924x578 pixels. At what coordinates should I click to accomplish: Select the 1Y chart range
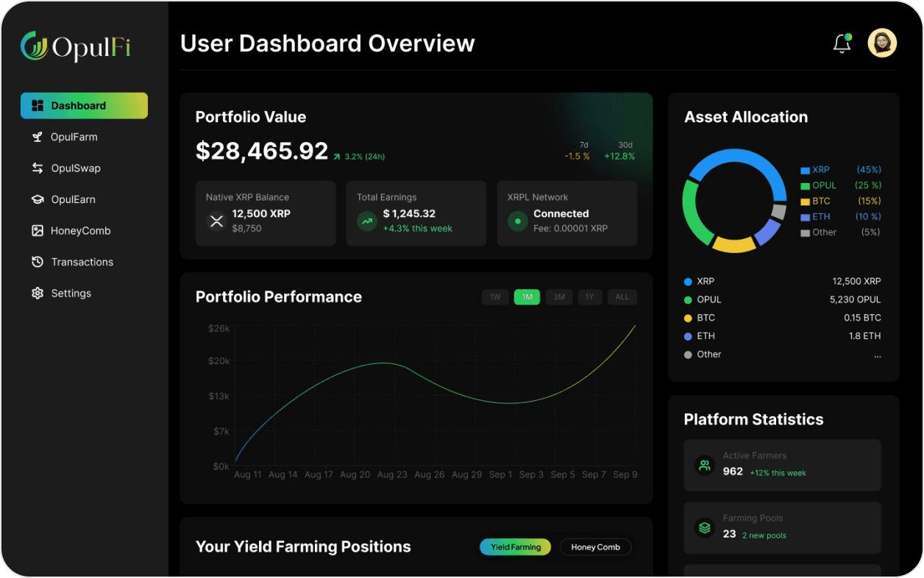[x=590, y=297]
